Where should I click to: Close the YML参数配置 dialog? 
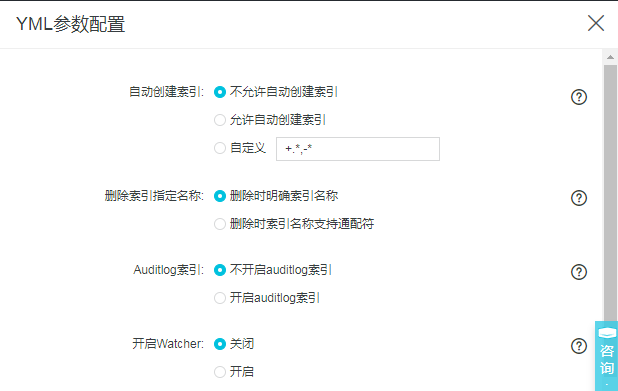click(x=596, y=23)
